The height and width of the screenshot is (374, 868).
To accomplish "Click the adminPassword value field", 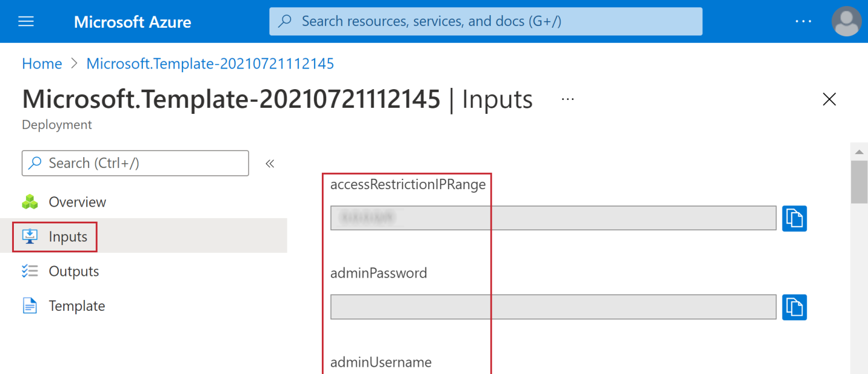I will (553, 307).
